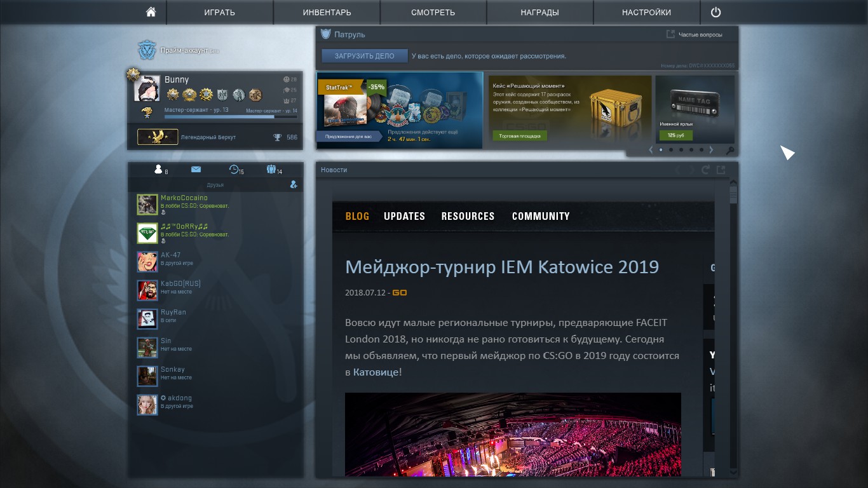
Task: Click the smiley commendation icon beside 28
Action: coord(286,79)
